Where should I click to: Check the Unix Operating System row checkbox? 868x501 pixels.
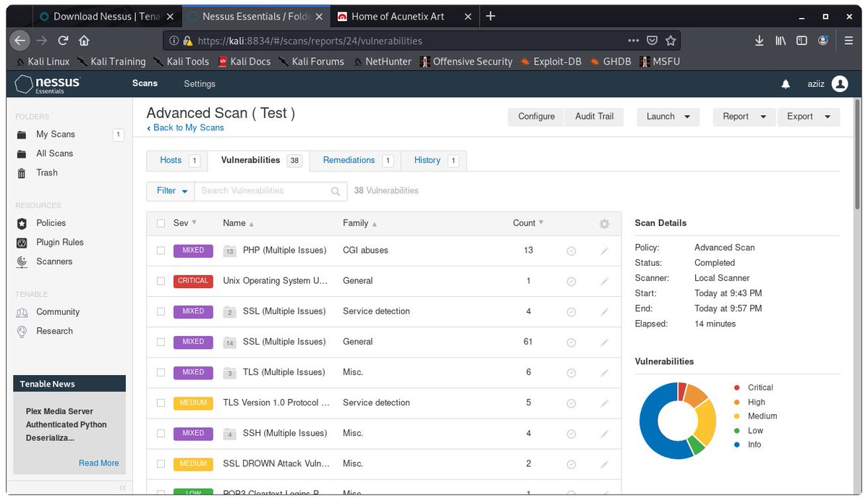coord(161,281)
